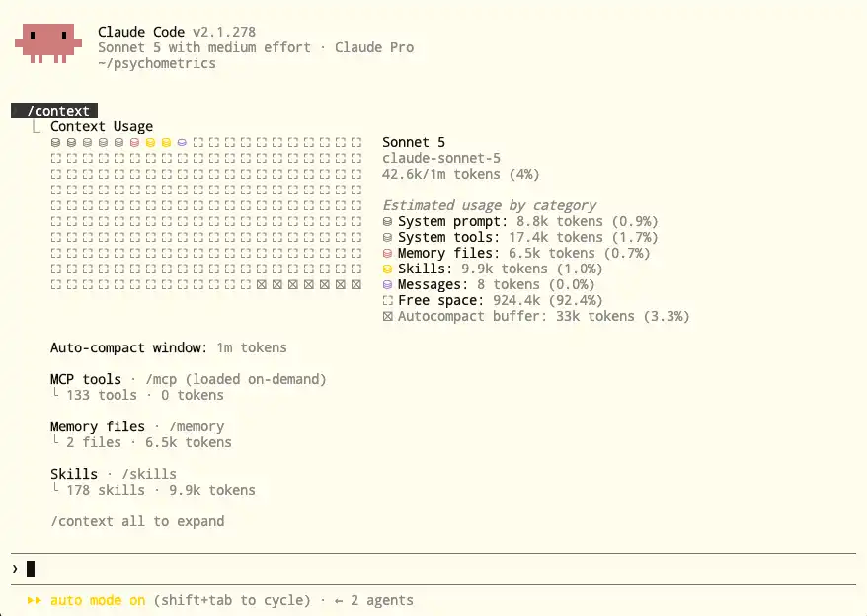Click '/context all to expand' hint
The height and width of the screenshot is (616, 867).
click(137, 521)
